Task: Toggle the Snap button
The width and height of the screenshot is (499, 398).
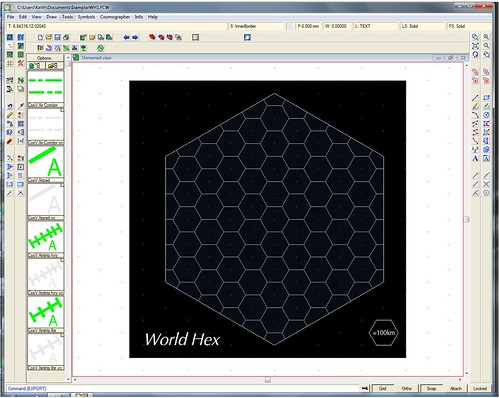Action: coord(431,388)
